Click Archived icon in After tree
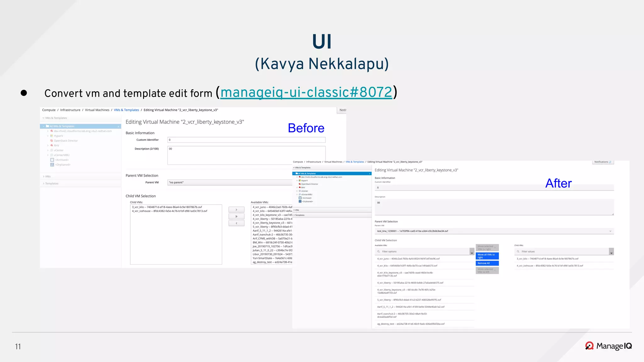644x362 pixels. point(300,198)
